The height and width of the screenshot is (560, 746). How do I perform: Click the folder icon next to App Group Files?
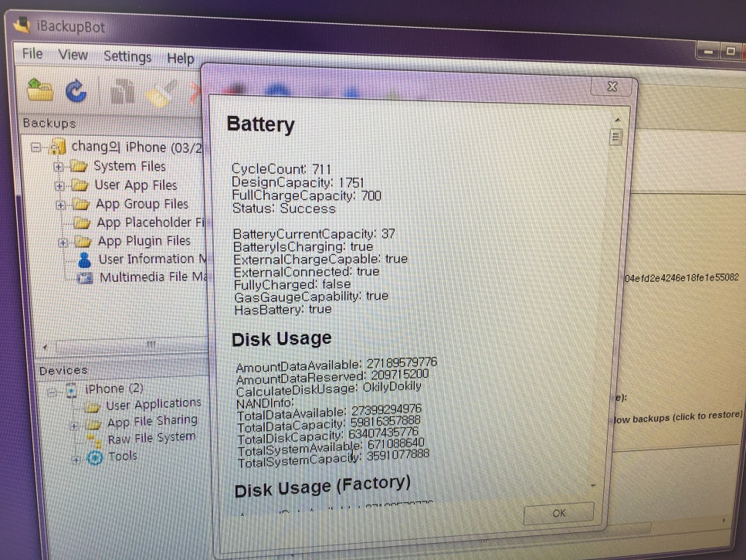(x=81, y=204)
